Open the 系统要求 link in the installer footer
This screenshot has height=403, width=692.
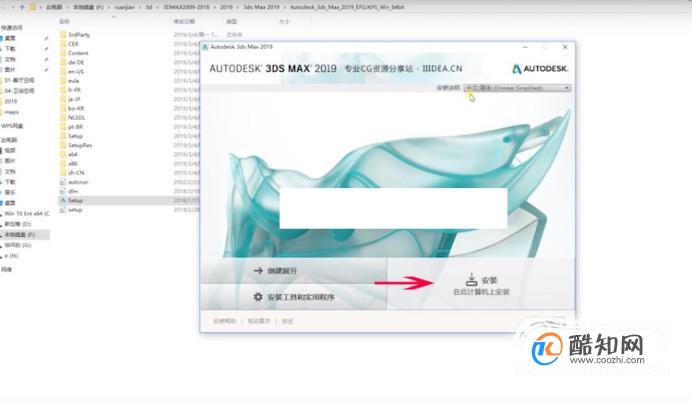click(259, 321)
